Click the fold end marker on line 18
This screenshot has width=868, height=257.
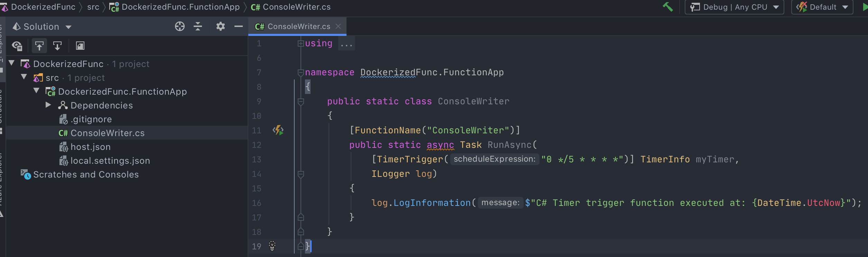[301, 231]
